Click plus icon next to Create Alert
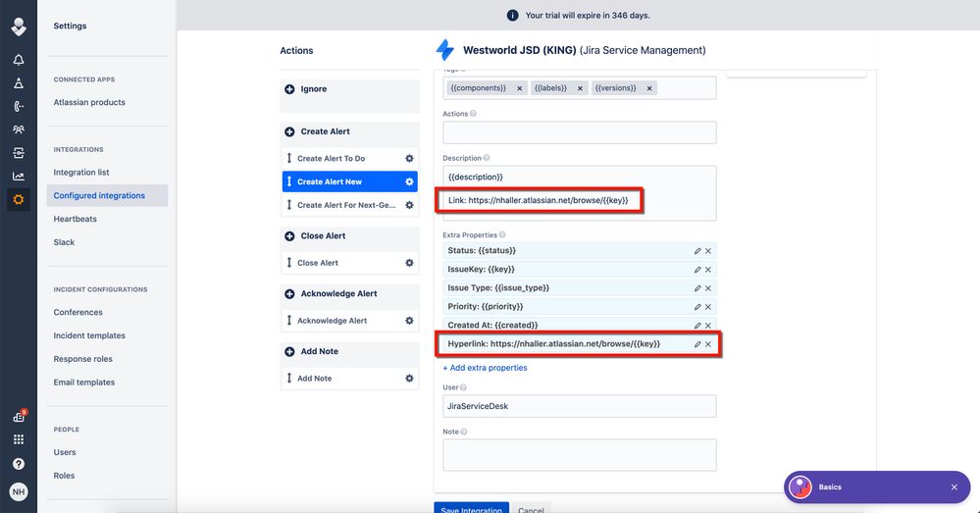 pyautogui.click(x=289, y=131)
